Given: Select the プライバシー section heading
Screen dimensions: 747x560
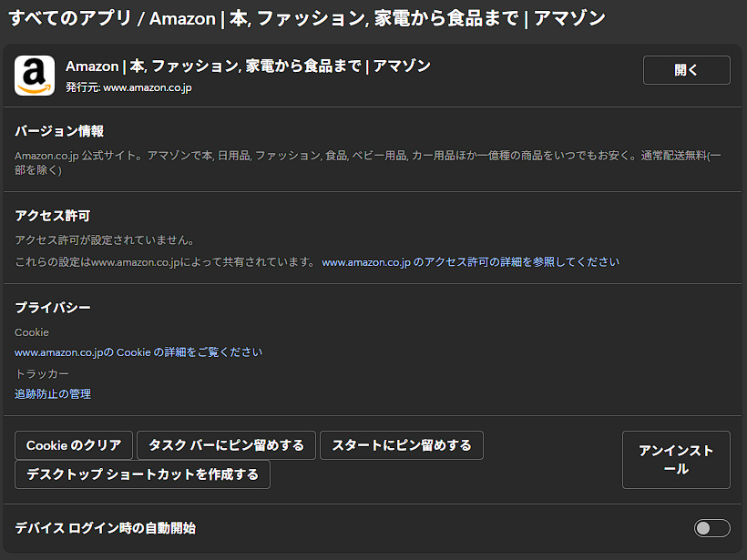Looking at the screenshot, I should (52, 308).
